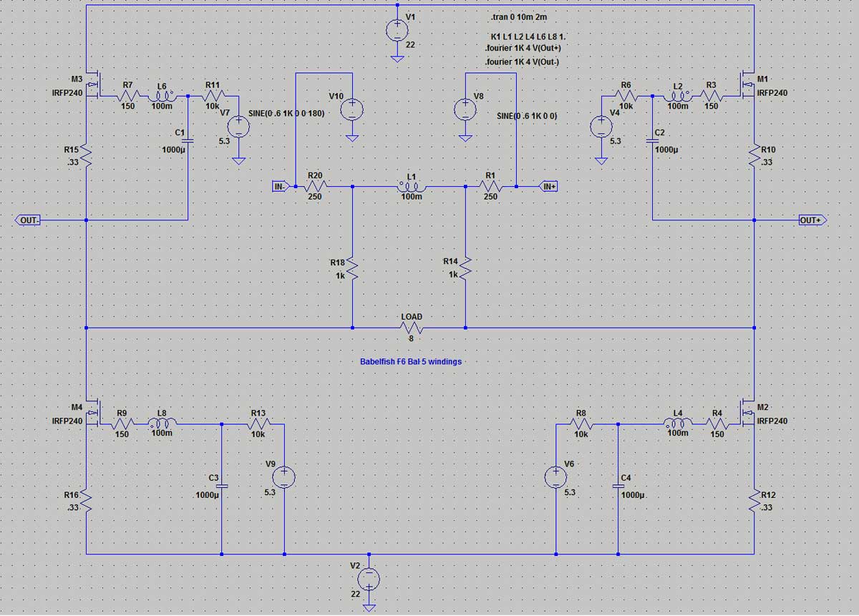Click resistor R6 symbol
The width and height of the screenshot is (859, 616).
coord(626,95)
